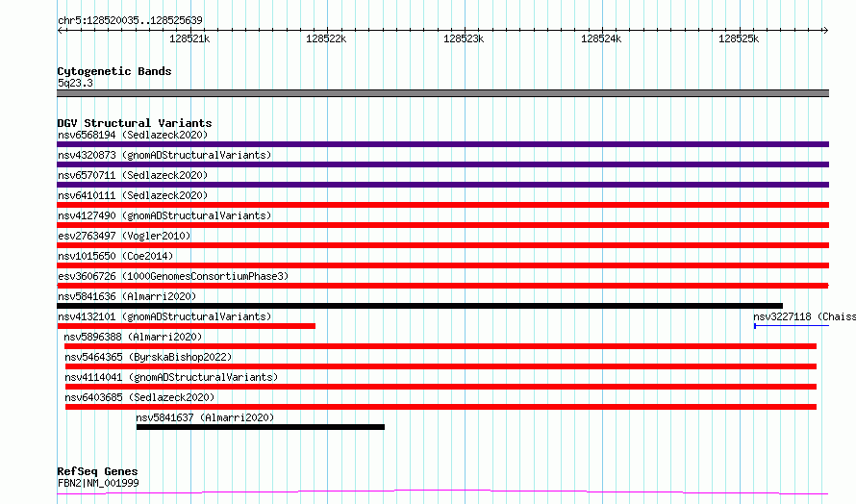Screen dimensions: 856x504
Task: Click the red bar for nsv5464365
Action: pyautogui.click(x=441, y=366)
